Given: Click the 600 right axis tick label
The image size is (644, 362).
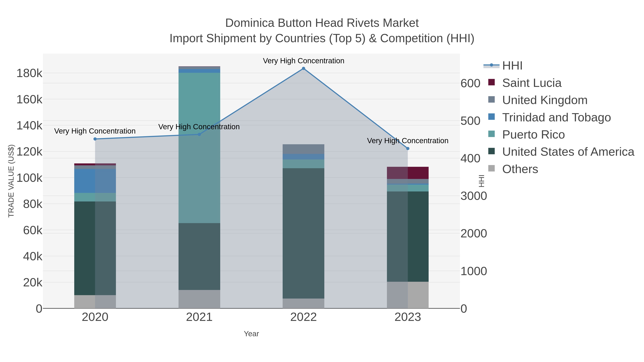Looking at the screenshot, I should coord(470,83).
